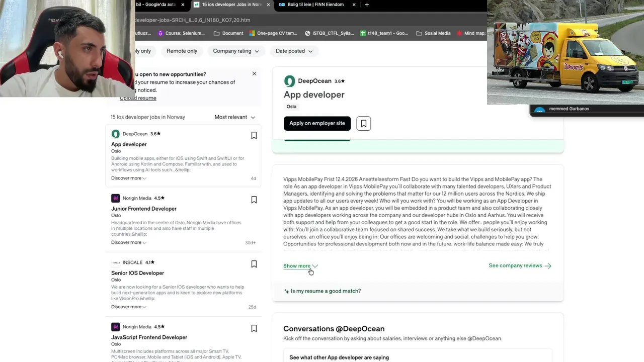Image resolution: width=644 pixels, height=362 pixels.
Task: Open the Senior IOS Developer job title
Action: (137, 273)
